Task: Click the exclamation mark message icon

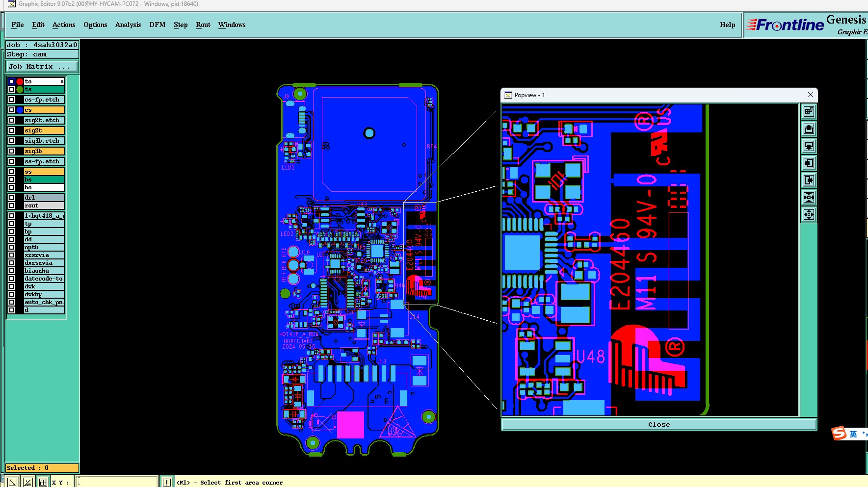Action: (167, 482)
